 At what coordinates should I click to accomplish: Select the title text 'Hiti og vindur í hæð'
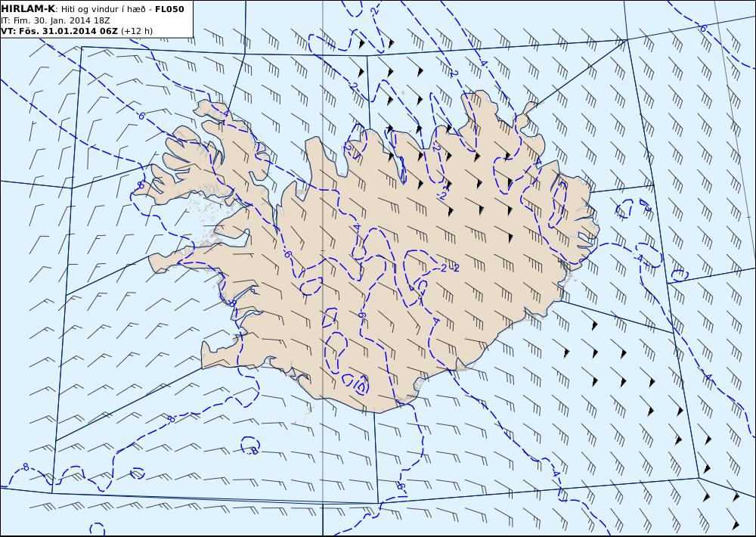click(x=103, y=9)
